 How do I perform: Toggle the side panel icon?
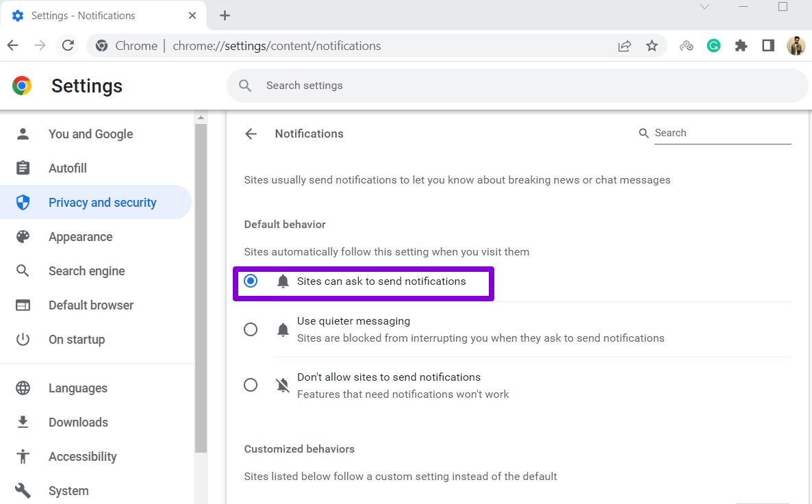[768, 46]
